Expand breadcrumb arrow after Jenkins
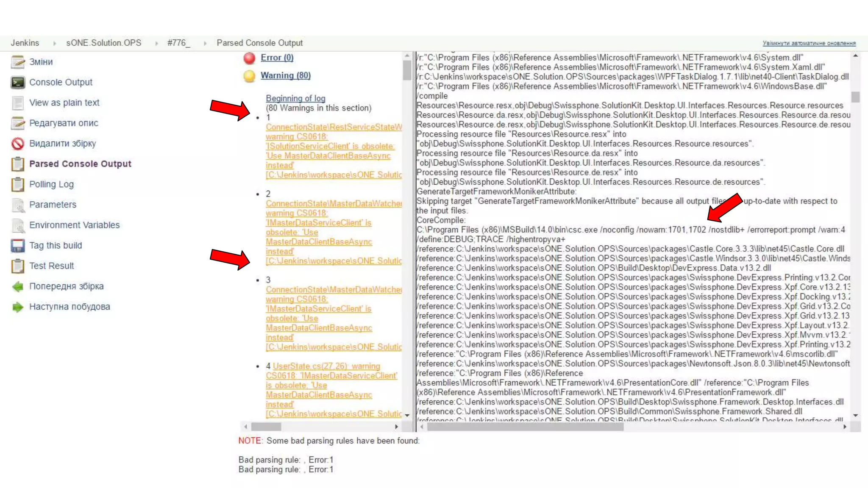This screenshot has width=868, height=488. [54, 43]
